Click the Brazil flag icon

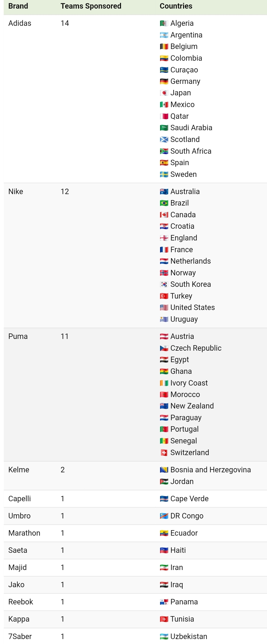164,203
